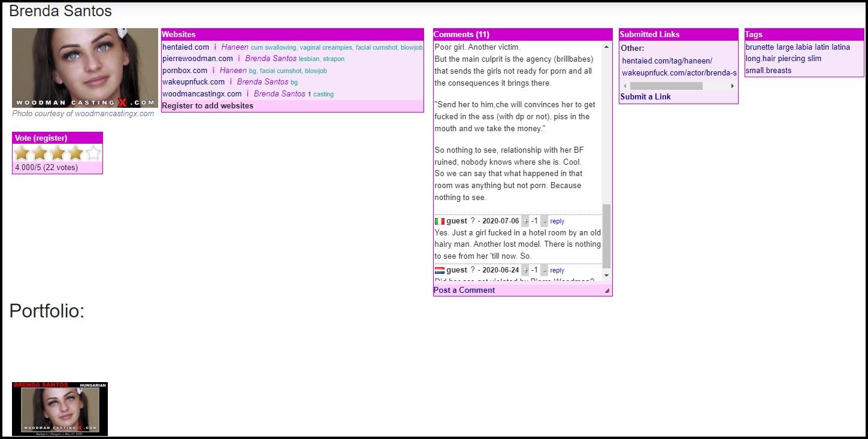
Task: Upvote the 2020-07-06 guest comment
Action: 525,221
